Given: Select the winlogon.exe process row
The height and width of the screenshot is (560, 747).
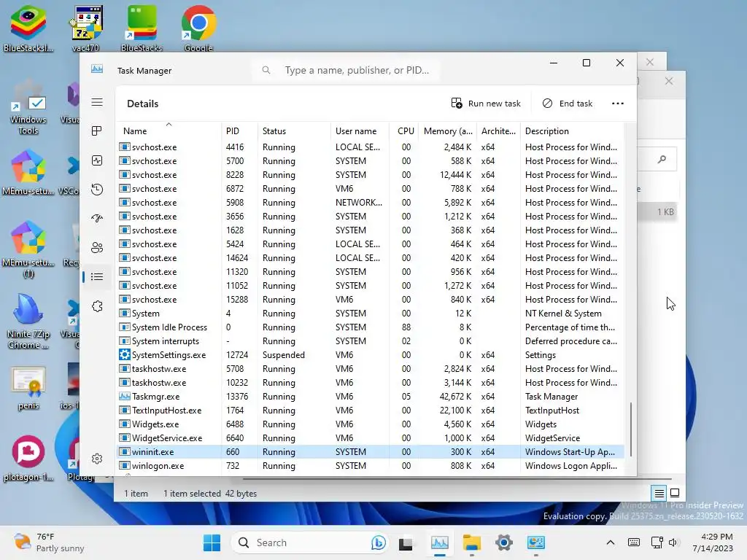Looking at the screenshot, I should coord(370,466).
